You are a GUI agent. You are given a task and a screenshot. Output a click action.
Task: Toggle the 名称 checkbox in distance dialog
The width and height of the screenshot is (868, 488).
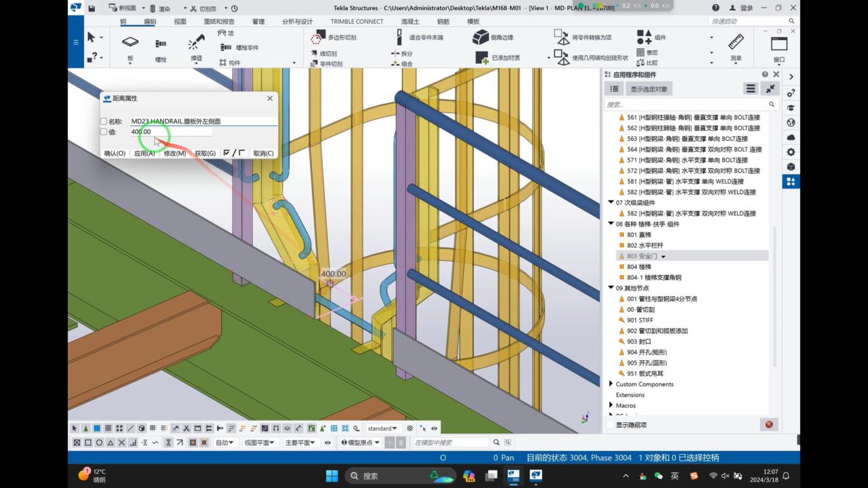(x=104, y=121)
